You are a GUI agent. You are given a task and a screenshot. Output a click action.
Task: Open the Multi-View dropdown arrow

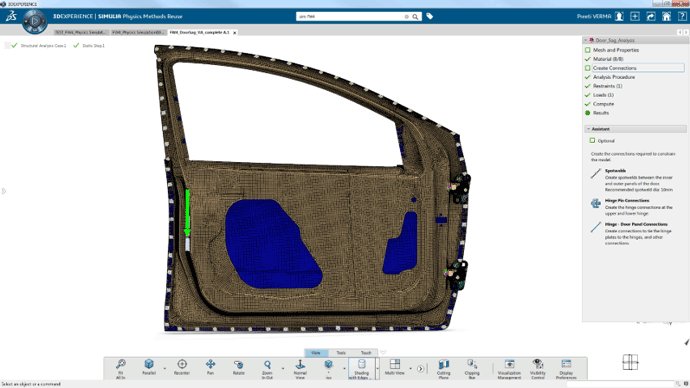tap(411, 369)
